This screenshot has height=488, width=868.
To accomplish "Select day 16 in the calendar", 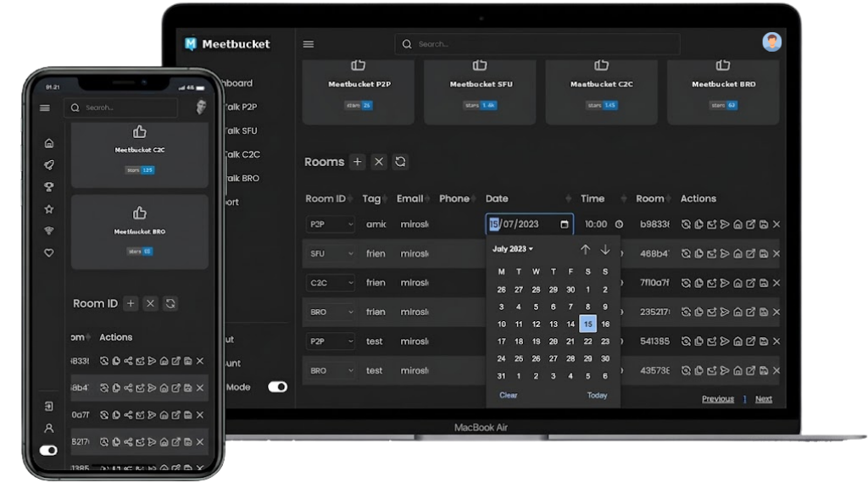I will coord(605,324).
